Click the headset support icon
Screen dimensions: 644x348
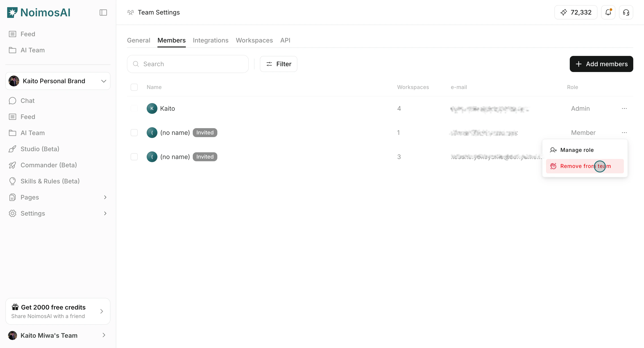pyautogui.click(x=626, y=12)
